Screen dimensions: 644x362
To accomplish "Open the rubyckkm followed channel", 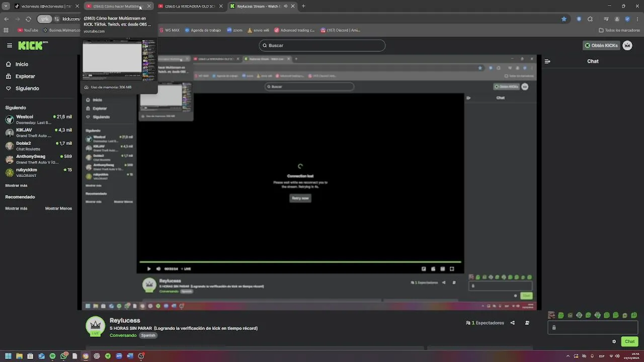I will (39, 172).
